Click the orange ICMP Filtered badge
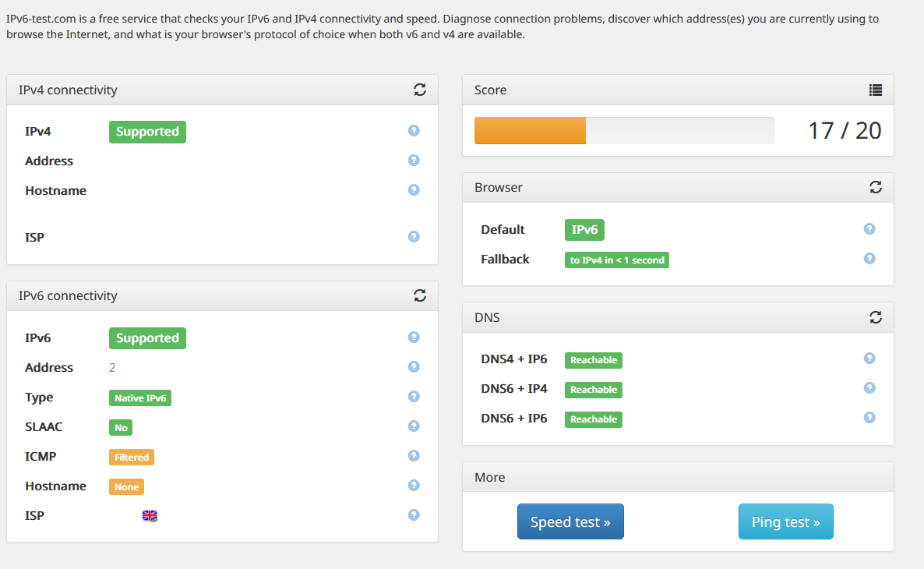 point(131,458)
